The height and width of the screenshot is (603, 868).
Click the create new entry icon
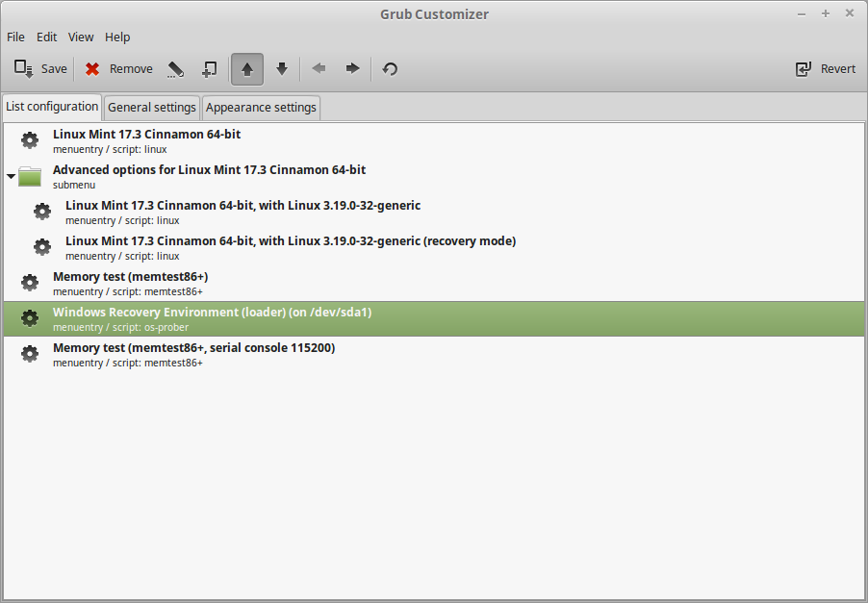point(209,69)
